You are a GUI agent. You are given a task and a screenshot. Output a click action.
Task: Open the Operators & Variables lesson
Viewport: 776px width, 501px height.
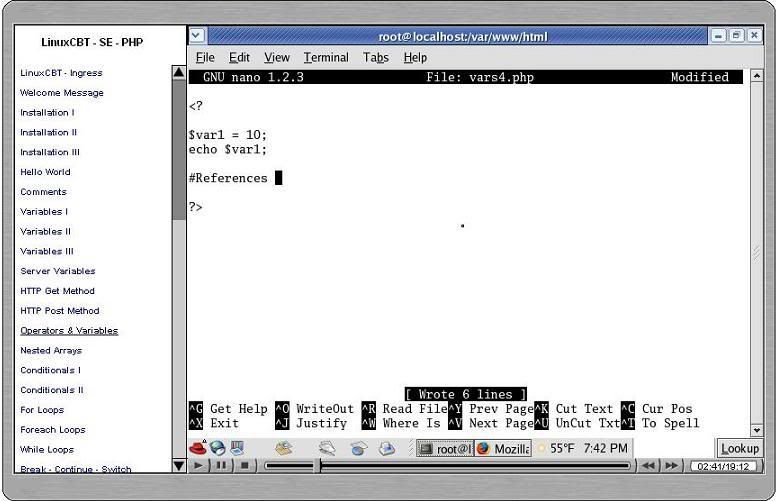(69, 330)
